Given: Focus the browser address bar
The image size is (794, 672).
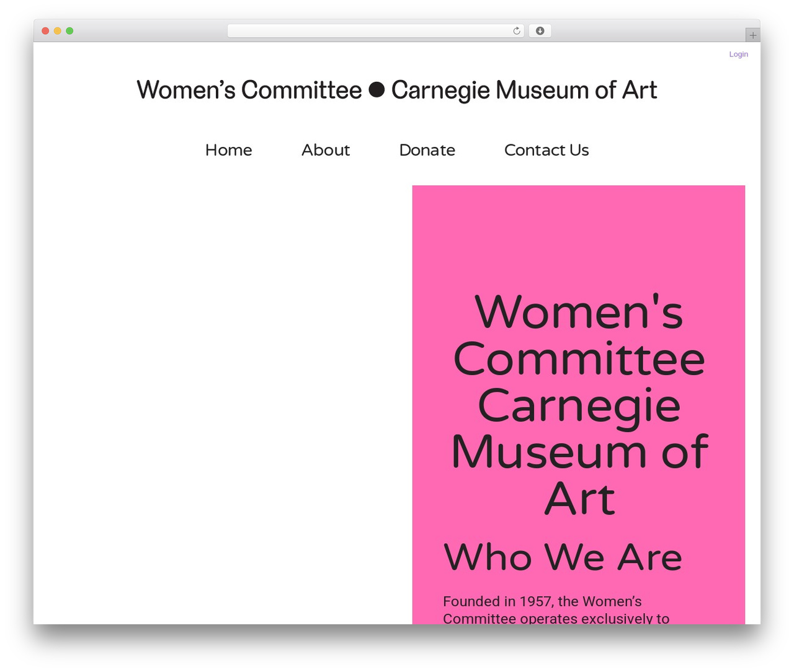Looking at the screenshot, I should [x=376, y=31].
